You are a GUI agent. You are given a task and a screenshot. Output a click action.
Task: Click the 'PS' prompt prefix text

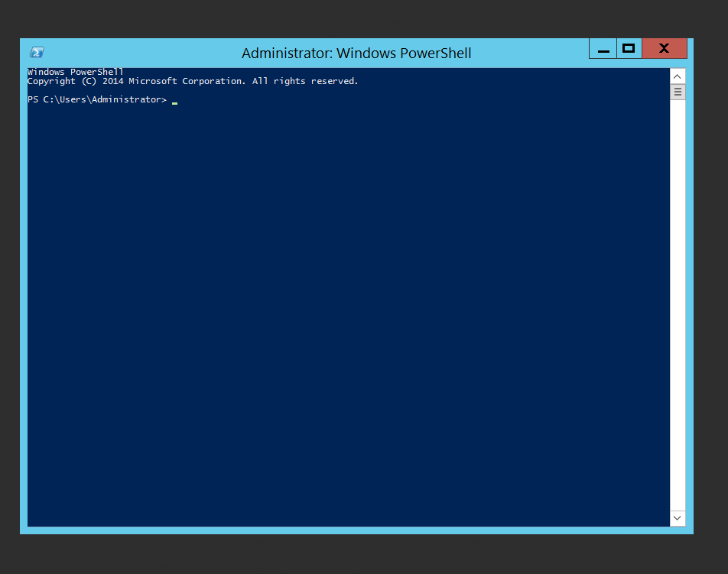(x=33, y=99)
